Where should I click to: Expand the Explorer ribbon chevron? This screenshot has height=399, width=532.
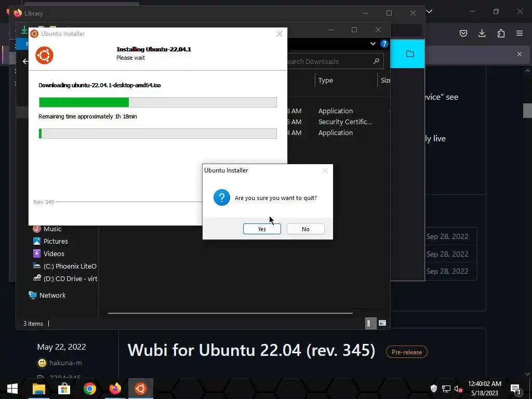point(373,44)
